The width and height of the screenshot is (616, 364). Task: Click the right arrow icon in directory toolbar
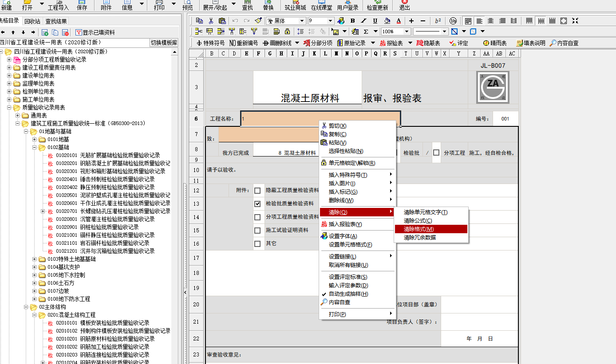(x=33, y=32)
